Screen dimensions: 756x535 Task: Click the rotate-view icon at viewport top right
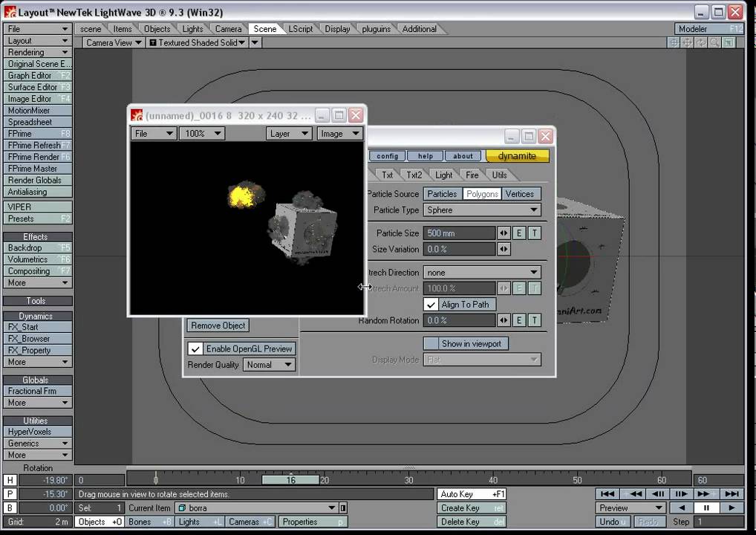point(701,42)
